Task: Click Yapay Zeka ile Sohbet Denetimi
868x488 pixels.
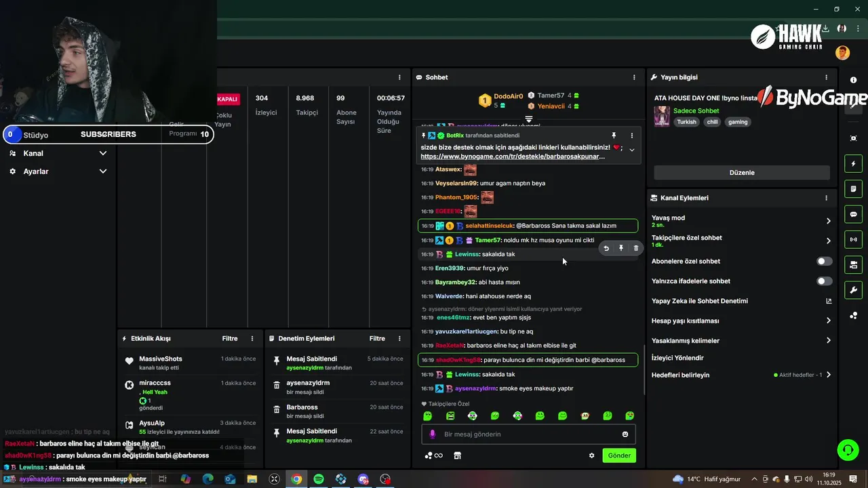Action: pyautogui.click(x=700, y=301)
